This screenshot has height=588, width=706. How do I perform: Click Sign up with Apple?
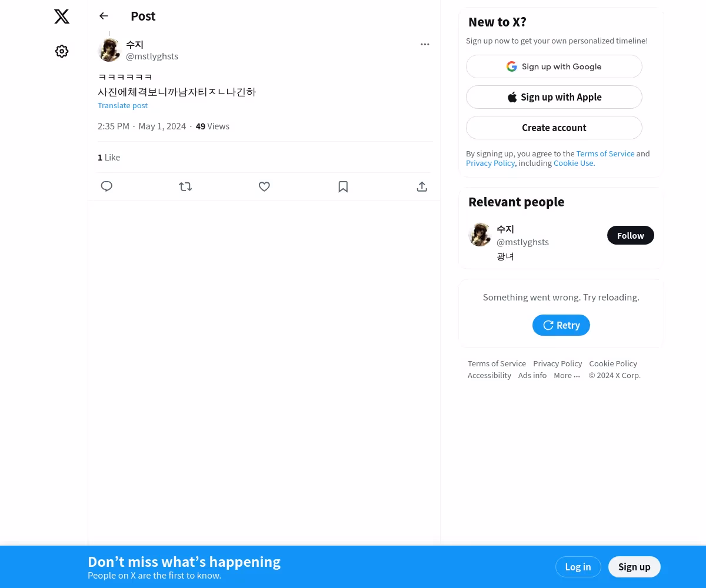(554, 97)
